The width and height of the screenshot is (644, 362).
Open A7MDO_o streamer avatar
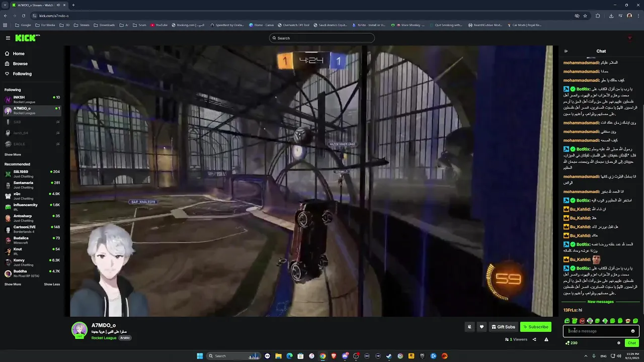point(79,330)
